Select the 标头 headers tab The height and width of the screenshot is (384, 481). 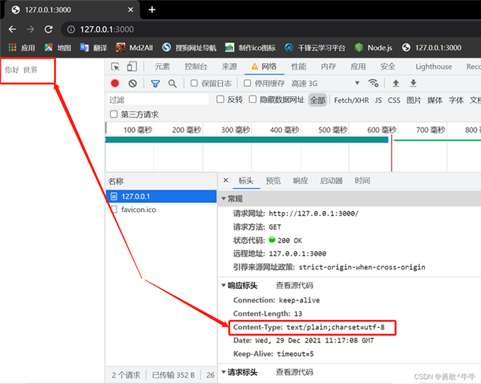[246, 181]
